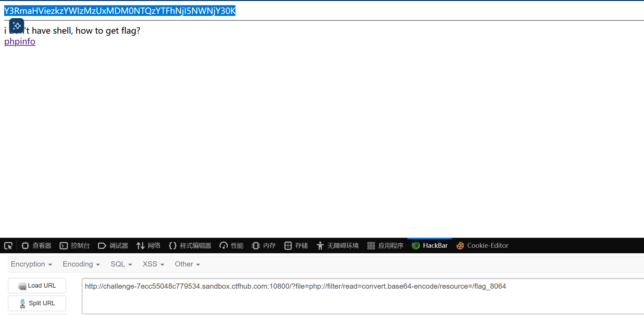Switch to the 网络 network tab
Image resolution: width=644 pixels, height=315 pixels.
(149, 246)
